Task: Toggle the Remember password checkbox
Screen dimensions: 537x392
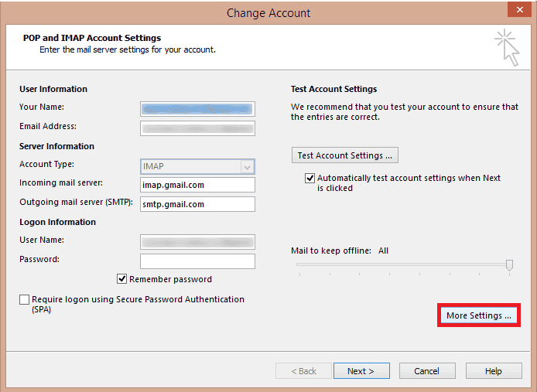Action: 122,279
